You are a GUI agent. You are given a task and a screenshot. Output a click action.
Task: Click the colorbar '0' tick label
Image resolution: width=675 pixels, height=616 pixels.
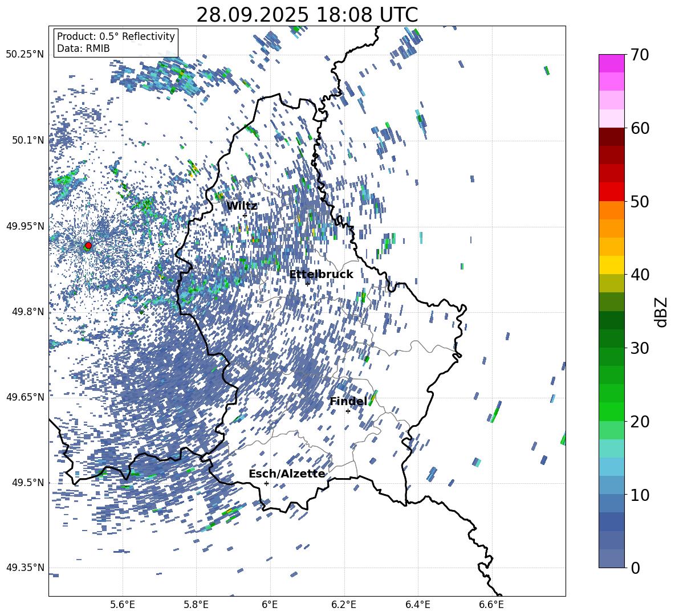point(636,568)
